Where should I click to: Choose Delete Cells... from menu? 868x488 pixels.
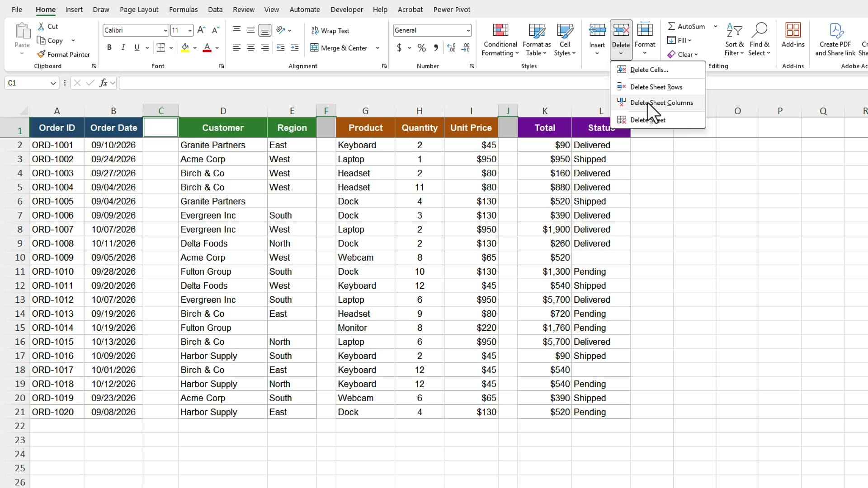pyautogui.click(x=658, y=70)
